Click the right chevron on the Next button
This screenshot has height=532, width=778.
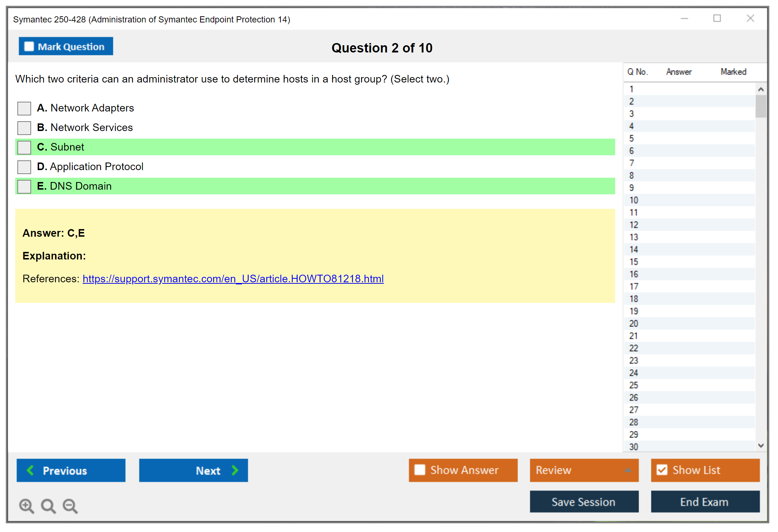(x=235, y=470)
